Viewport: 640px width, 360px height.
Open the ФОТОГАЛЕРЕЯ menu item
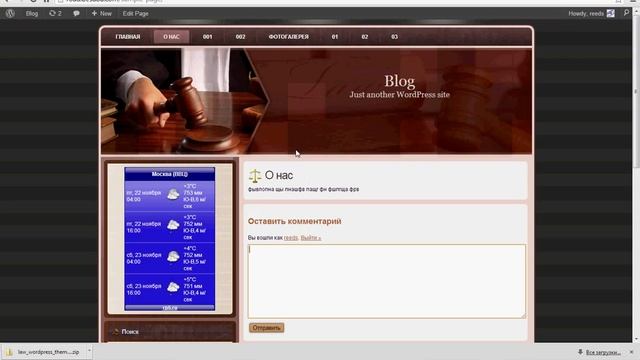click(x=289, y=37)
